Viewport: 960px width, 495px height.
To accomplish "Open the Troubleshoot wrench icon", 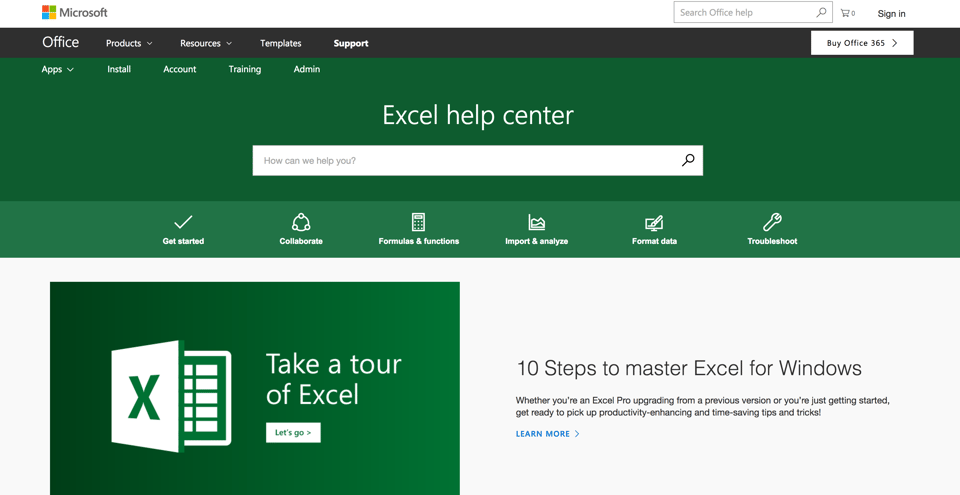I will pyautogui.click(x=772, y=222).
